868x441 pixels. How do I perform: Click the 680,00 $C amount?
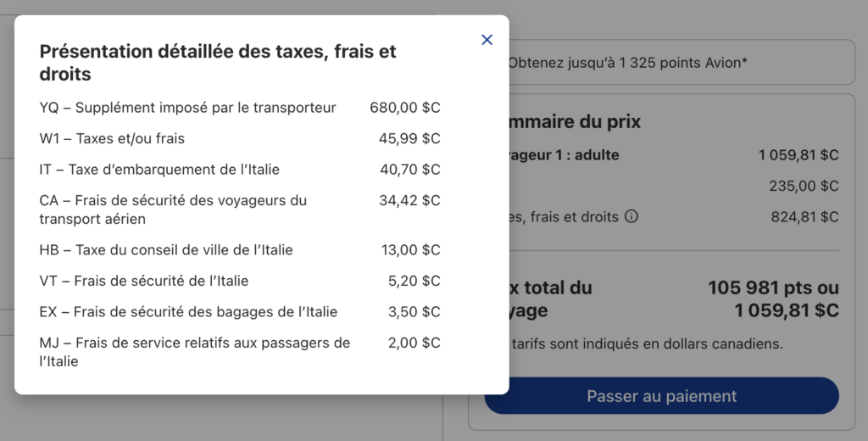(404, 108)
